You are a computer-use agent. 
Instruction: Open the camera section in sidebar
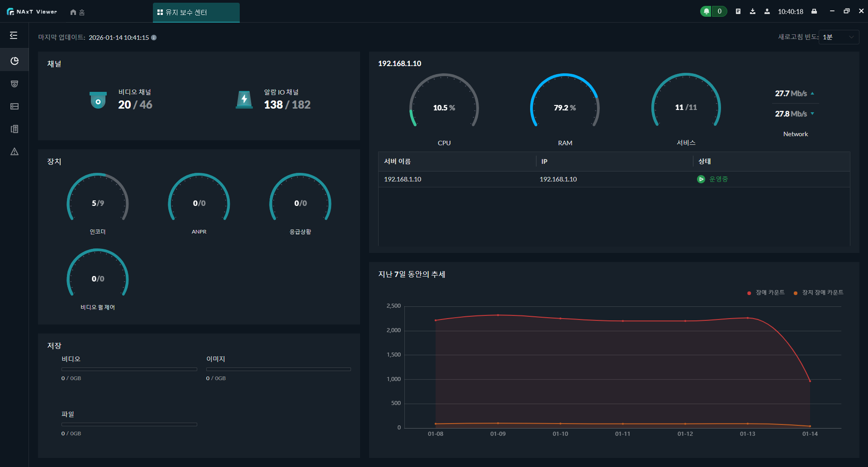(x=14, y=84)
